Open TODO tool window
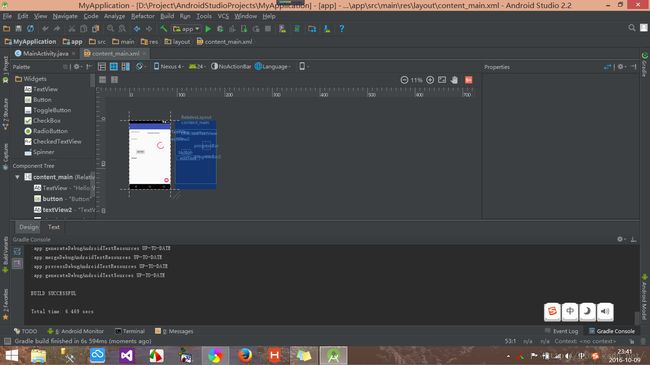The height and width of the screenshot is (365, 650). coord(25,331)
